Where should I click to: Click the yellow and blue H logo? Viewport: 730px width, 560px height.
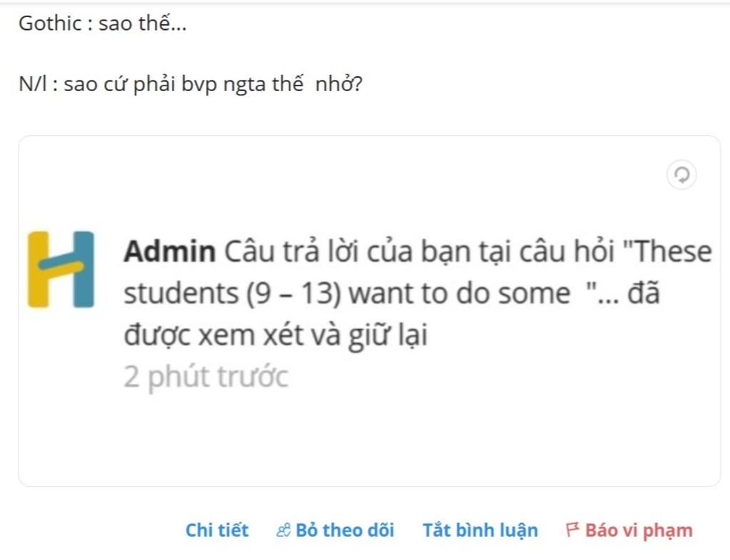click(61, 270)
